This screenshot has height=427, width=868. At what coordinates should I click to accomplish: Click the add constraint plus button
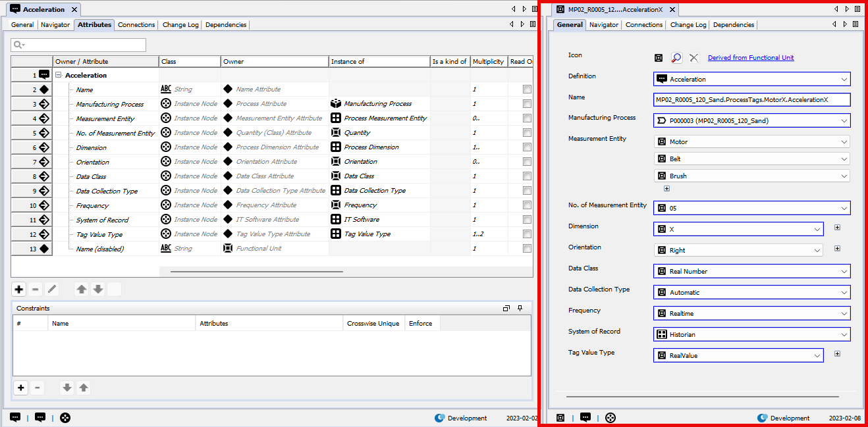tap(21, 388)
